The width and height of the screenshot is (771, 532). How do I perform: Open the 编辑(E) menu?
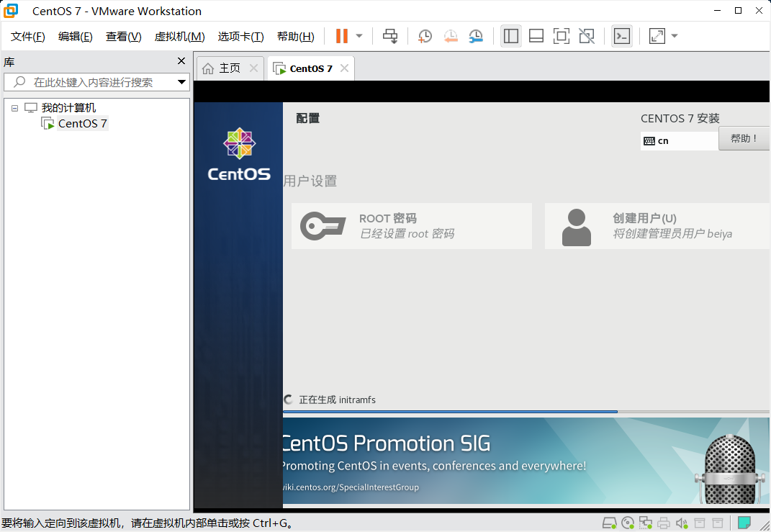pyautogui.click(x=76, y=37)
